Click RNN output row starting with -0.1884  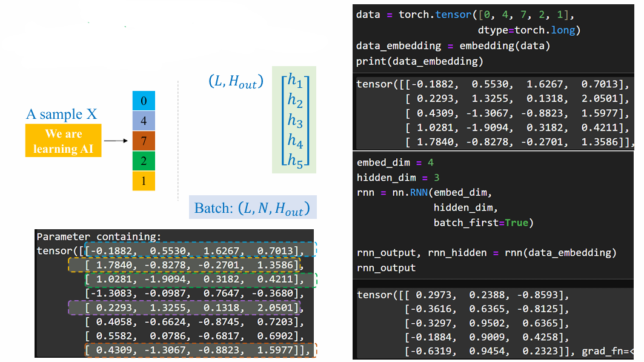coord(487,337)
